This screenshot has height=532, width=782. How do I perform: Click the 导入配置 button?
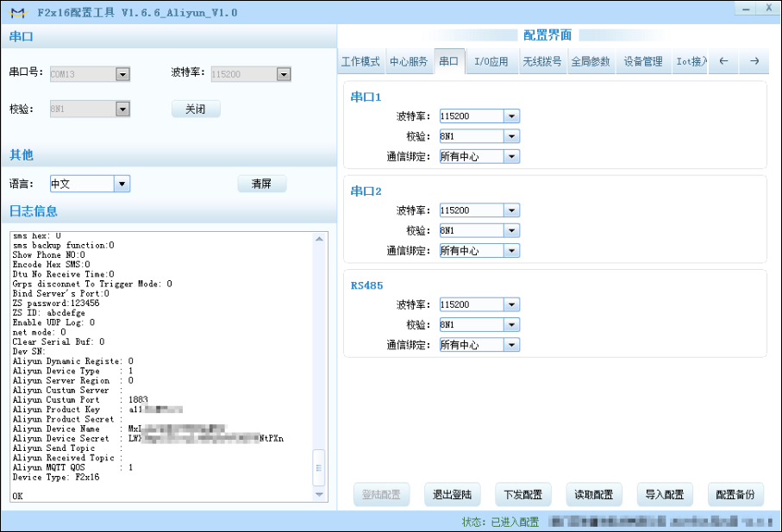pos(664,495)
